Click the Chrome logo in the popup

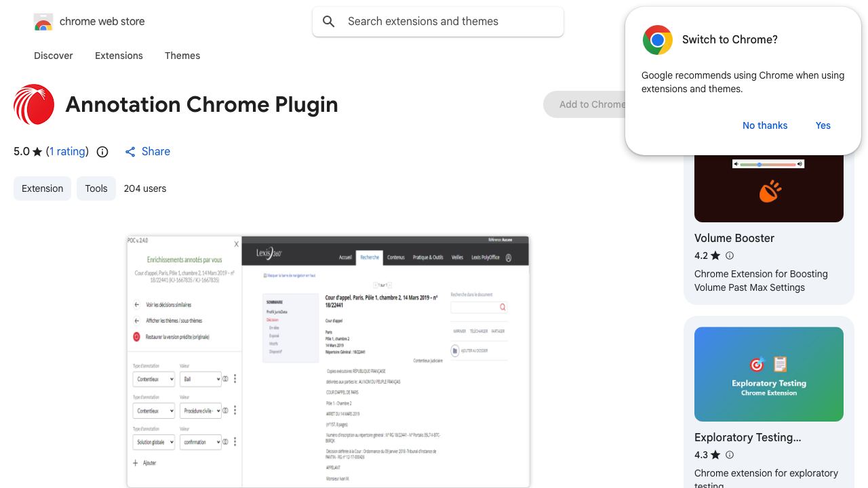pos(657,40)
